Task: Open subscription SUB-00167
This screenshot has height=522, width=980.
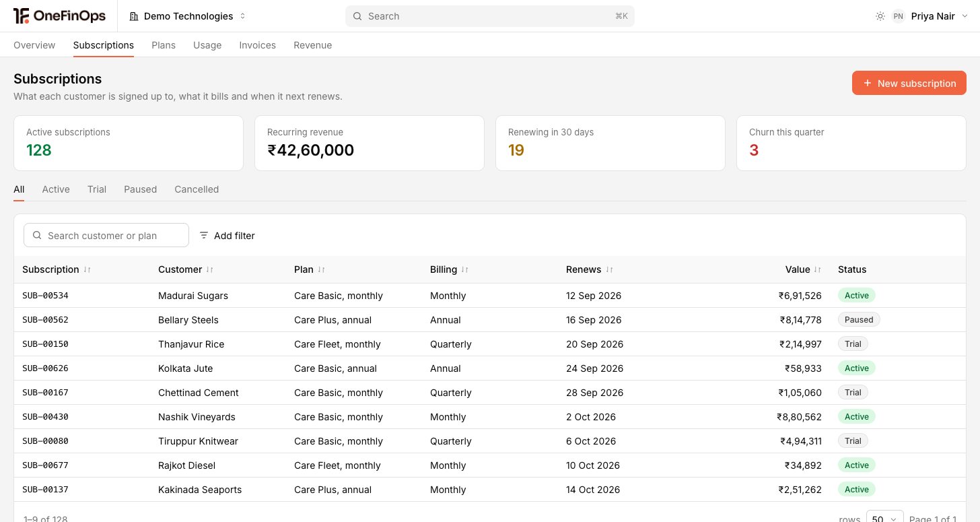Action: tap(45, 393)
